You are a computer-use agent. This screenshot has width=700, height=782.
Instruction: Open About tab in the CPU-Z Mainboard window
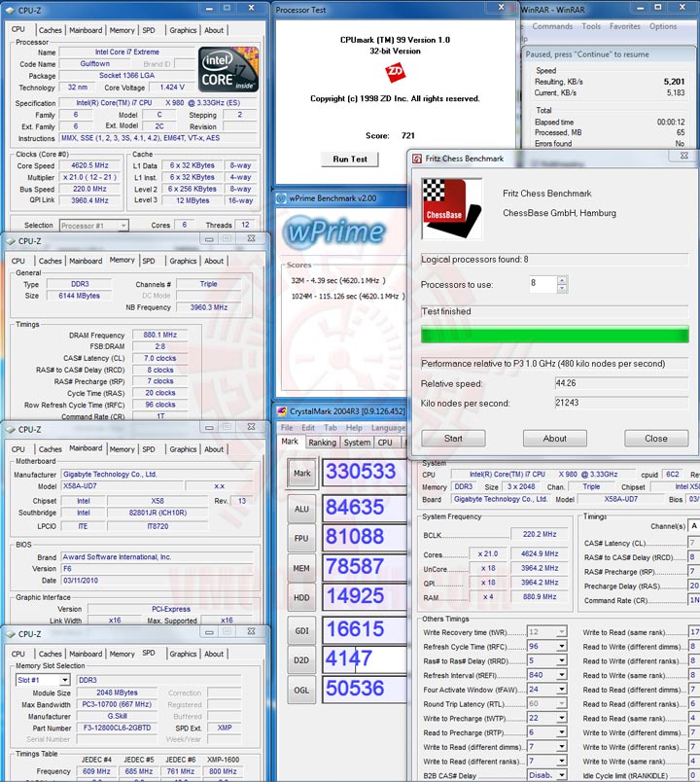[214, 449]
